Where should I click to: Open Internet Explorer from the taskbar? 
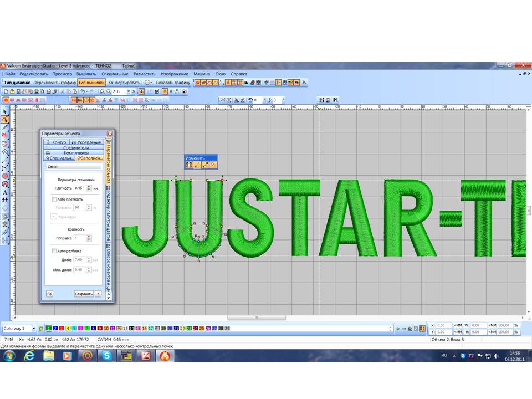29,356
